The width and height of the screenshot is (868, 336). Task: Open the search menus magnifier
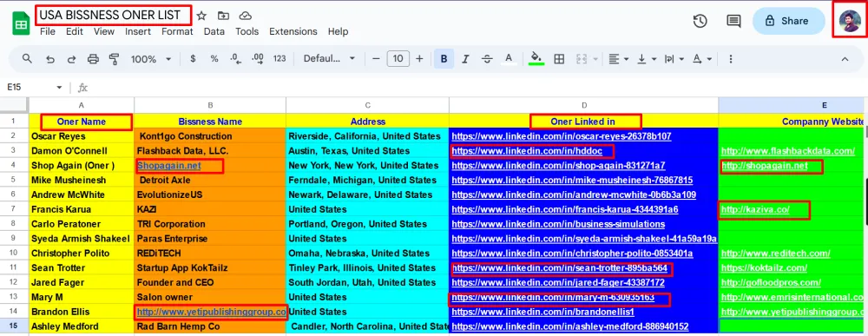click(27, 59)
